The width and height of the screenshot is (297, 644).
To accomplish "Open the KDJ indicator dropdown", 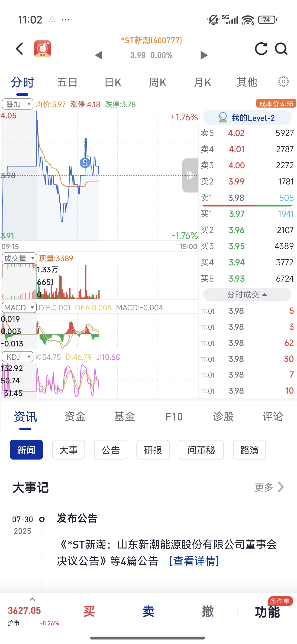I will click(x=17, y=357).
